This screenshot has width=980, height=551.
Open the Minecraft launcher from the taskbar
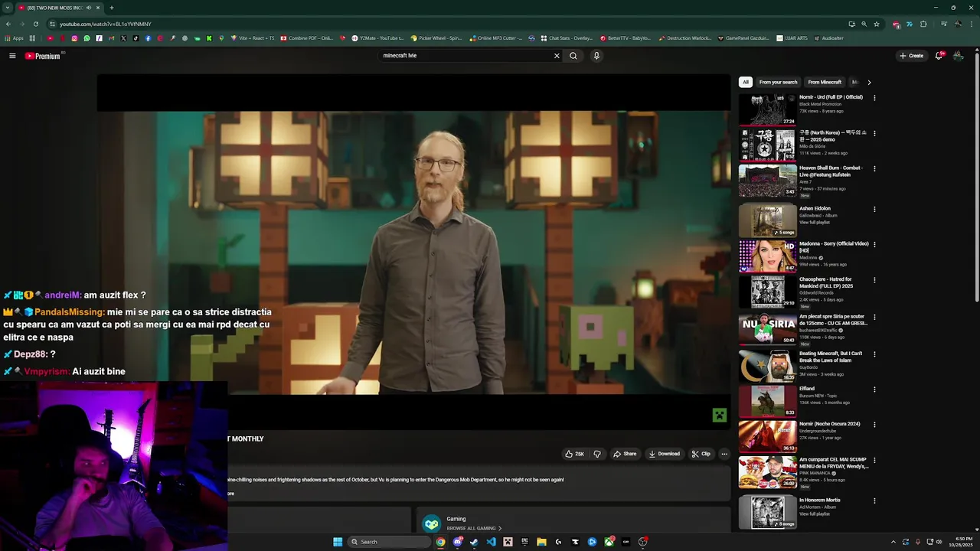pos(508,542)
